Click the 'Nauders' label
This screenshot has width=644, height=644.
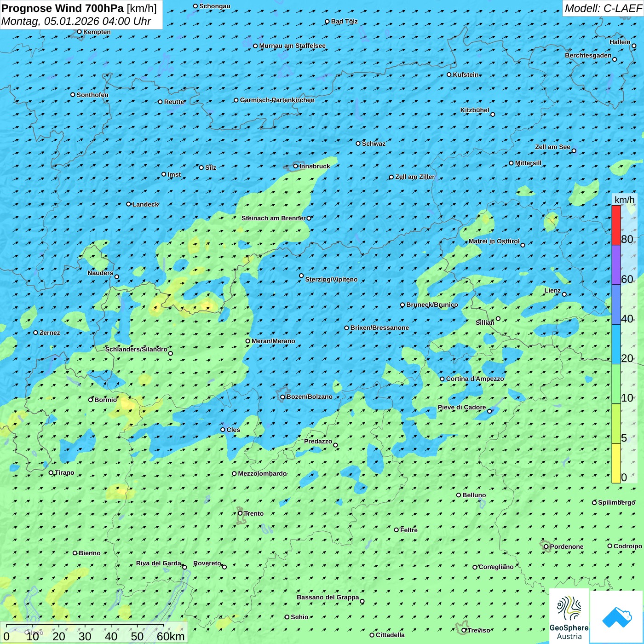(100, 273)
